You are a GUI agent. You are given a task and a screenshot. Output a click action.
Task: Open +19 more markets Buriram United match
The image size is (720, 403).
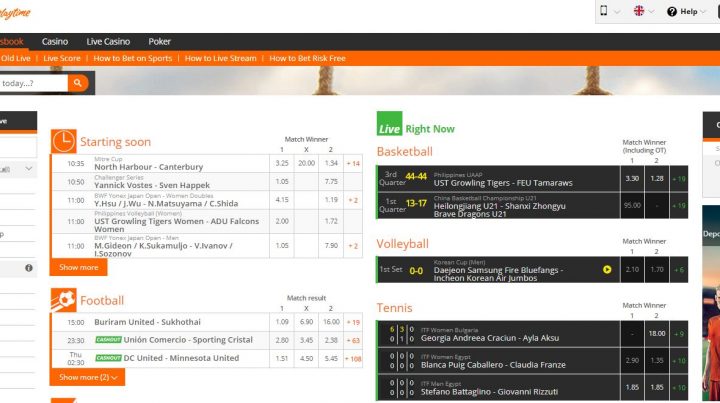click(x=353, y=322)
